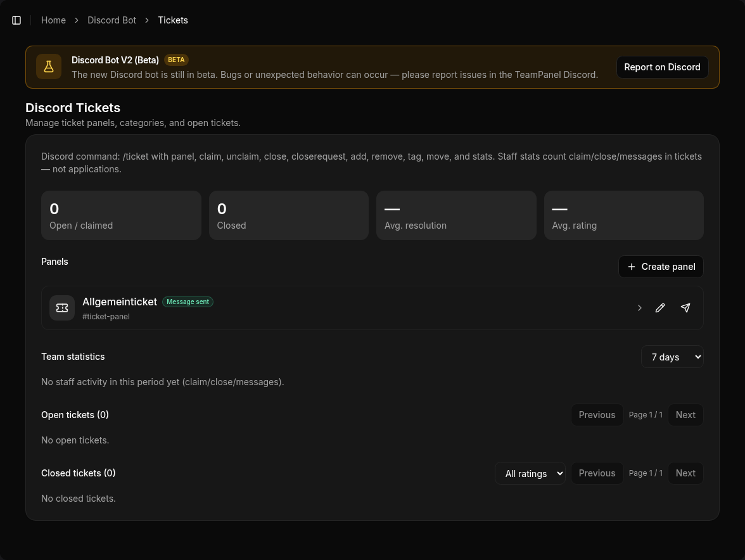Expand the Allgemeinticket panel chevron
745x560 pixels.
coord(640,308)
